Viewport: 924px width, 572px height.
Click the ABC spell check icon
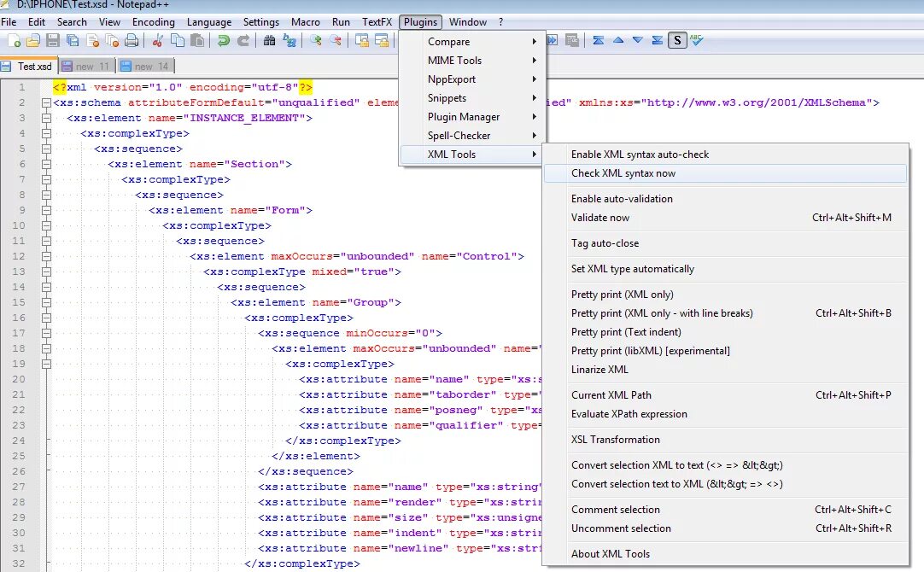click(x=697, y=41)
